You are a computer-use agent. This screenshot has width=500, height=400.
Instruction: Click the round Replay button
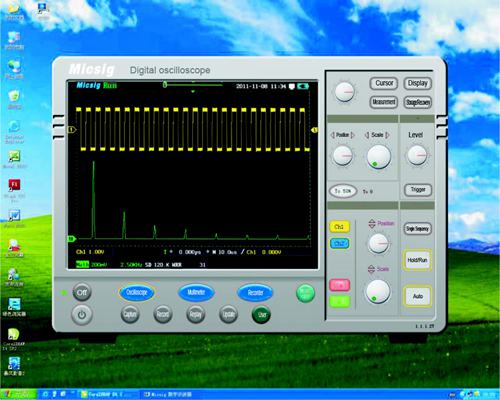[x=195, y=314]
